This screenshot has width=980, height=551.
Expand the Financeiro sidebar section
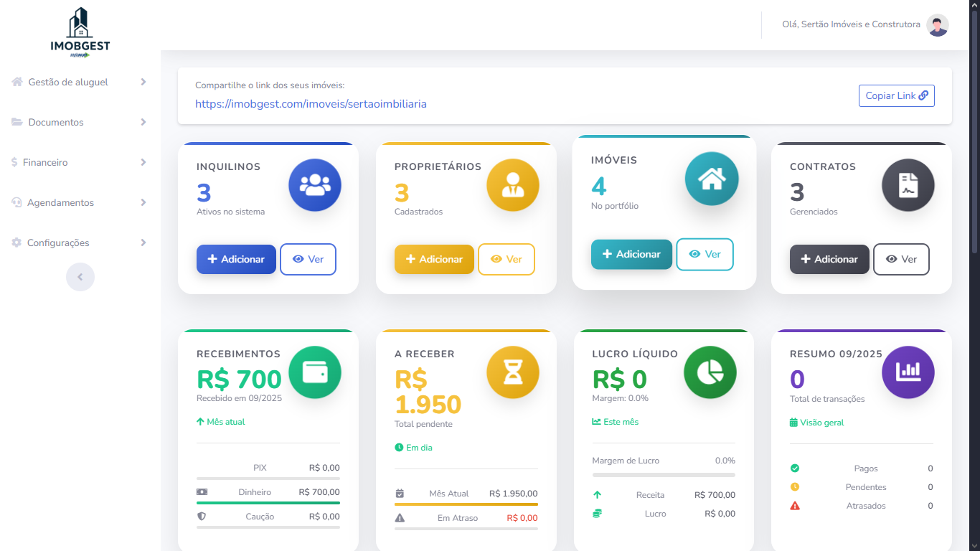[79, 162]
